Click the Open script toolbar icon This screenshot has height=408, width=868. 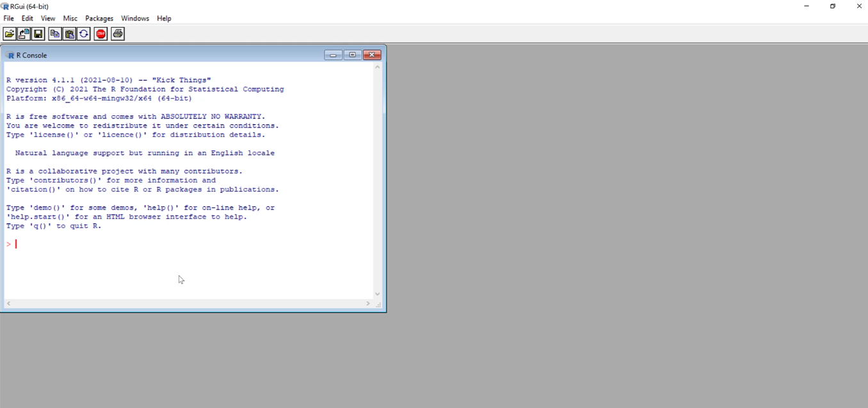click(10, 34)
